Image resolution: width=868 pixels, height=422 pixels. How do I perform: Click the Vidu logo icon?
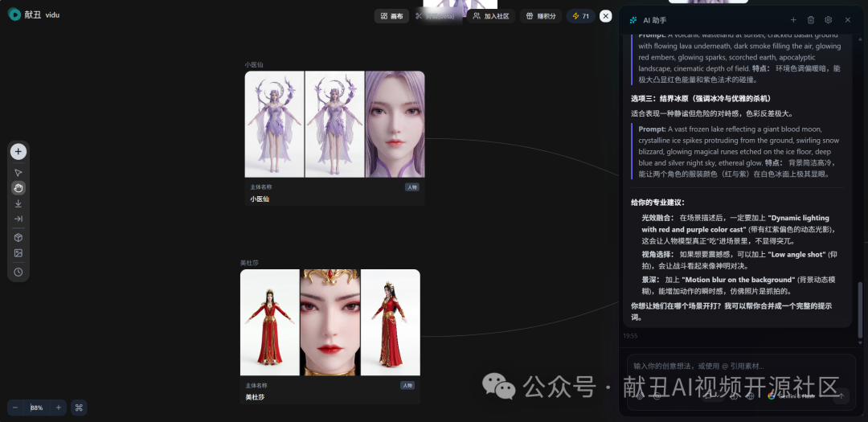pos(14,14)
